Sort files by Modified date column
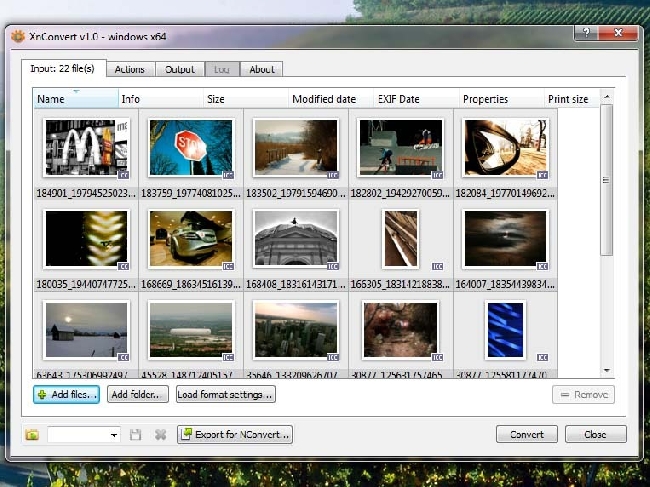Image resolution: width=650 pixels, height=487 pixels. point(324,100)
